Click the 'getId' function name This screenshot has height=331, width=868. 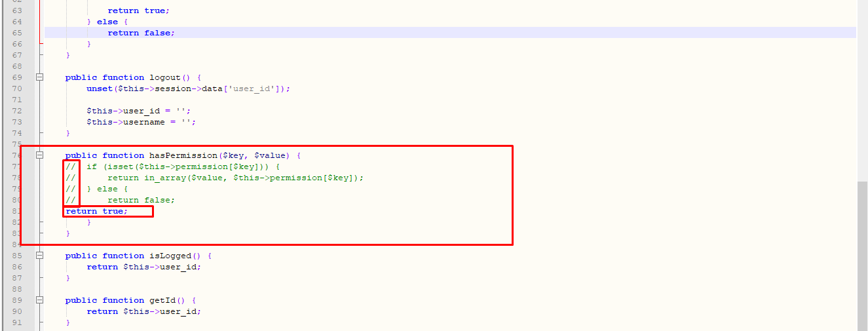[163, 300]
